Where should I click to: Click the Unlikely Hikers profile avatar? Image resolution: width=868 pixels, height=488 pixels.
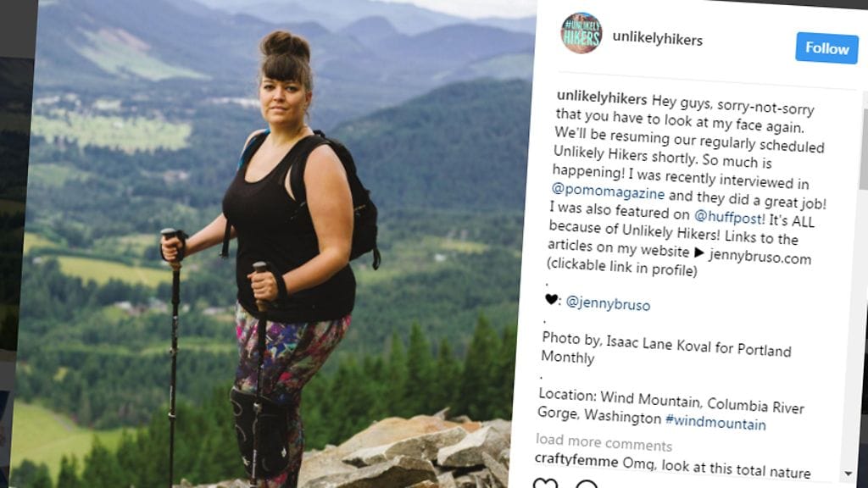pos(581,33)
